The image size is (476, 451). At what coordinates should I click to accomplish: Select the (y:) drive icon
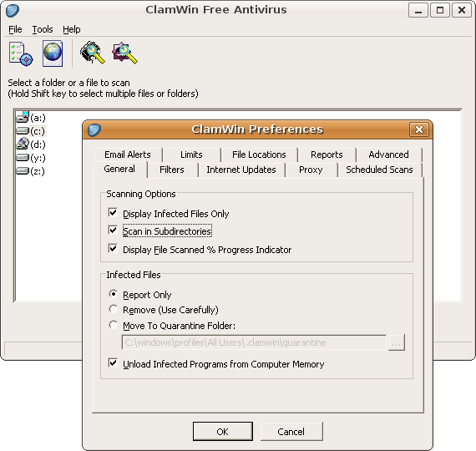click(x=23, y=157)
